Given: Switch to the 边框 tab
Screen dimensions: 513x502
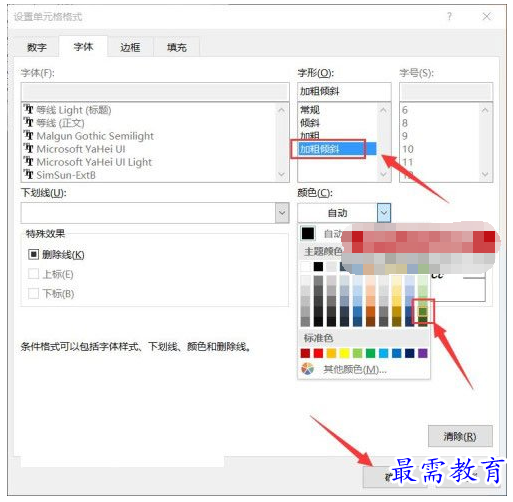Looking at the screenshot, I should pos(130,47).
